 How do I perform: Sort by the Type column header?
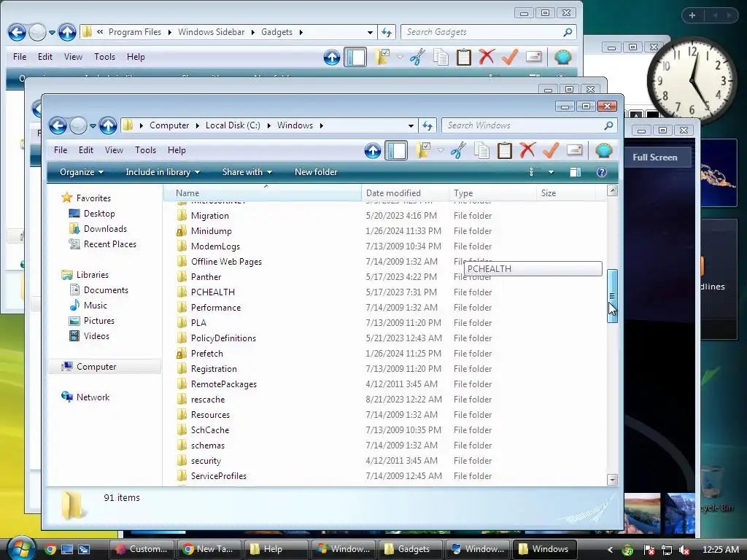(x=492, y=192)
